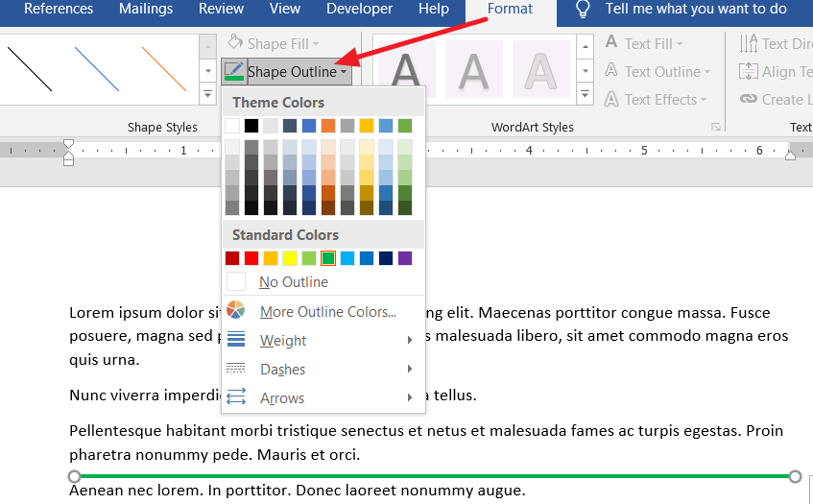This screenshot has height=504, width=813.
Task: Click the right indent marker on ruler
Action: click(790, 155)
